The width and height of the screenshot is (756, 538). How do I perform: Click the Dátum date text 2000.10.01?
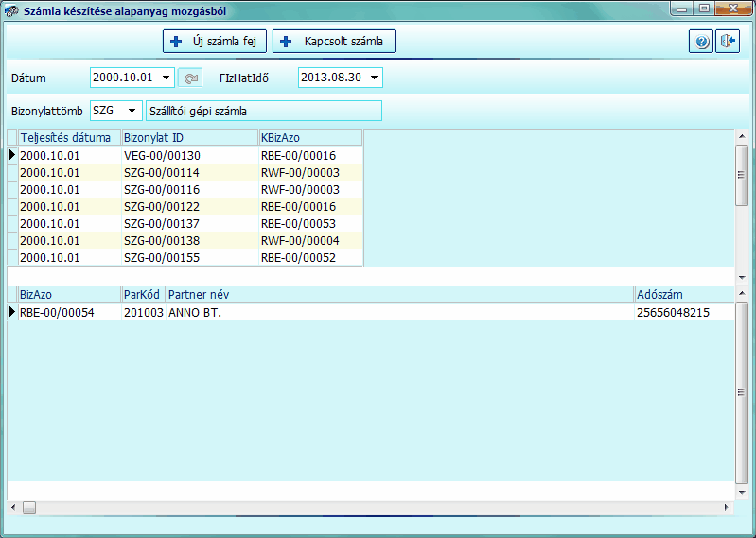coord(122,78)
